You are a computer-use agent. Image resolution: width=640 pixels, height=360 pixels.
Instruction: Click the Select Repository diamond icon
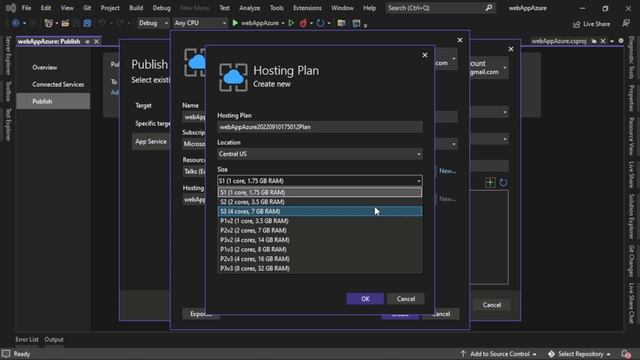tap(551, 354)
